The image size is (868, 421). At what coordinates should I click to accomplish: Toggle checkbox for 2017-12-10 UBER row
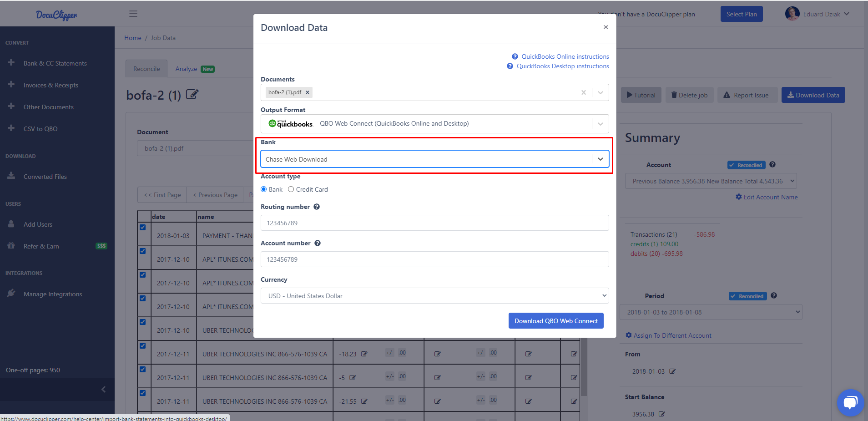[143, 322]
